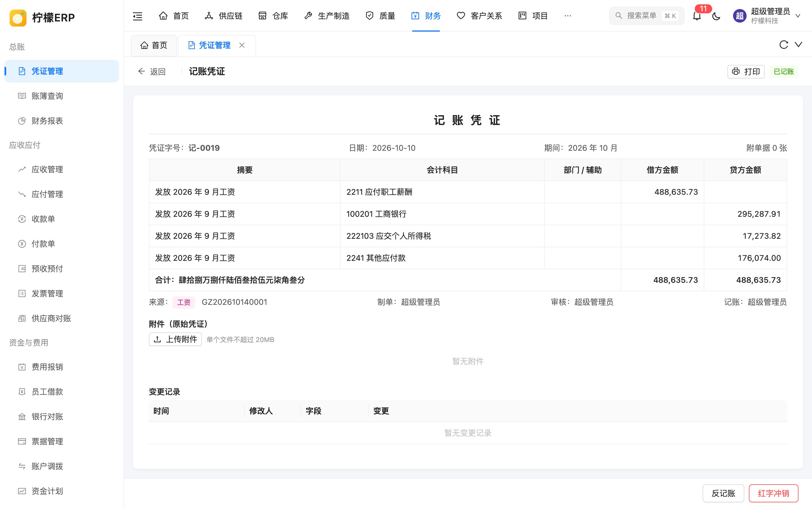
Task: Open 质量 top menu
Action: (x=380, y=16)
